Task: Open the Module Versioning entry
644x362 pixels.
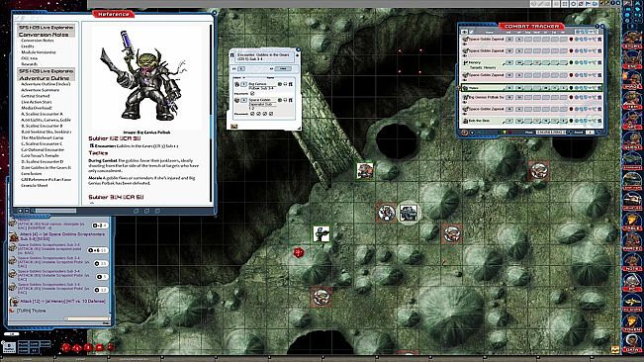Action: pyautogui.click(x=39, y=52)
